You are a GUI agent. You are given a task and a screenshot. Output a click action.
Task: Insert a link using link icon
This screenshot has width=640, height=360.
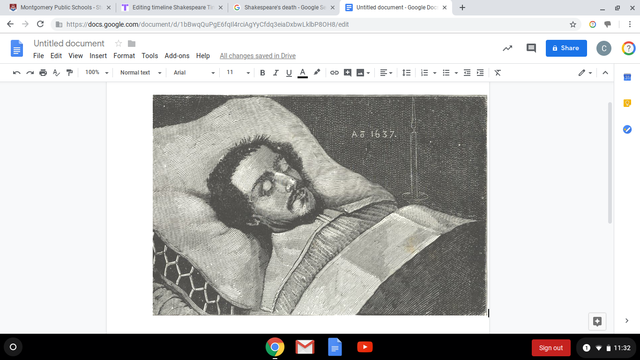click(334, 73)
